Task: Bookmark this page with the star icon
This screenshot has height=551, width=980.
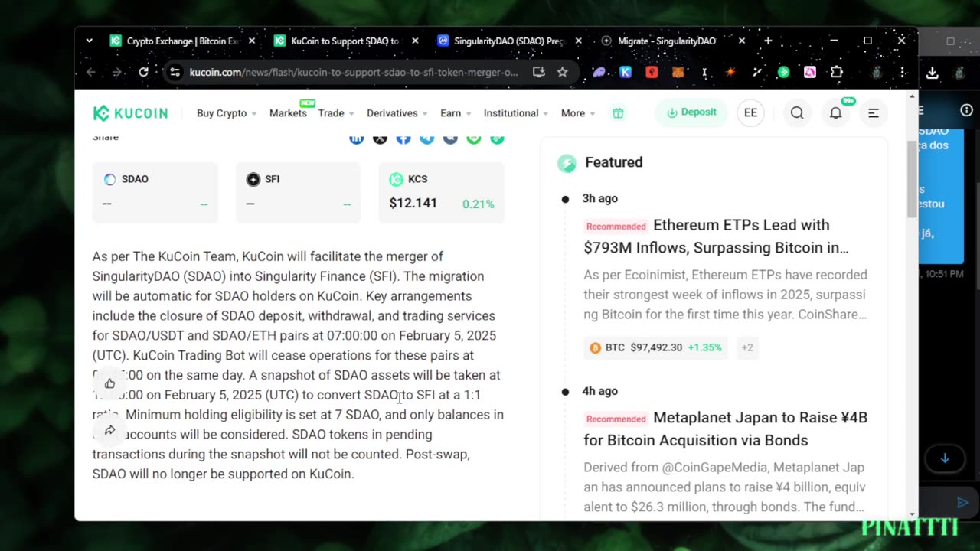Action: (x=562, y=72)
